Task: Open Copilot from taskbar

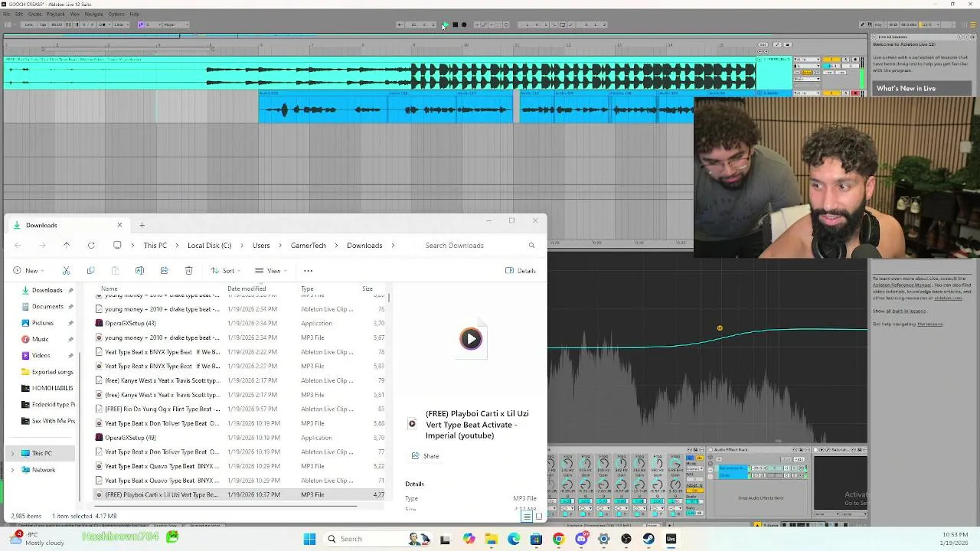Action: [469, 539]
